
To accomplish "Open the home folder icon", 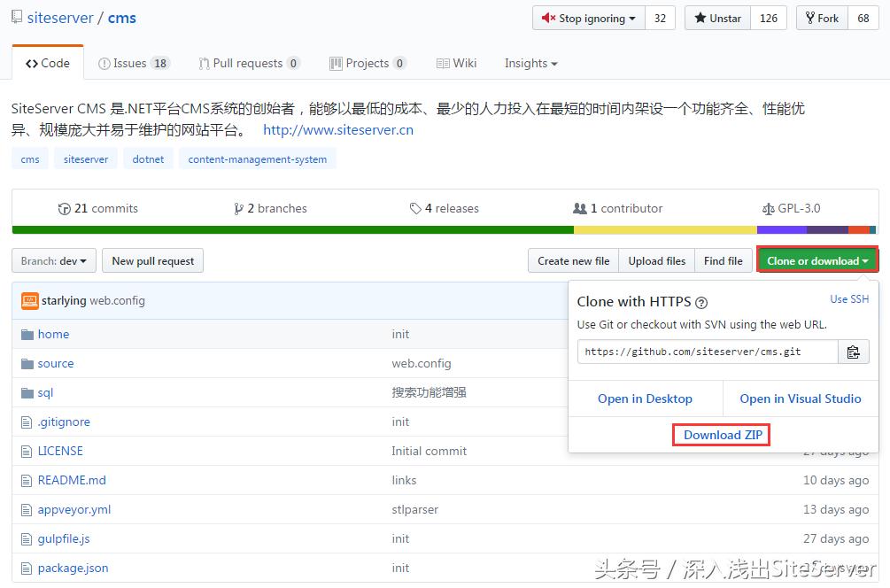I will (28, 334).
